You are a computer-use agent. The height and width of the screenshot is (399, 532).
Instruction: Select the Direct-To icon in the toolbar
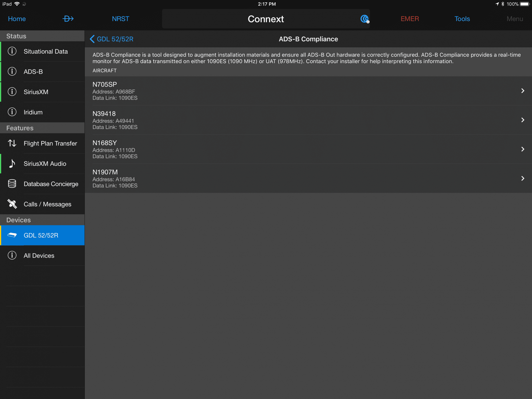pyautogui.click(x=68, y=19)
